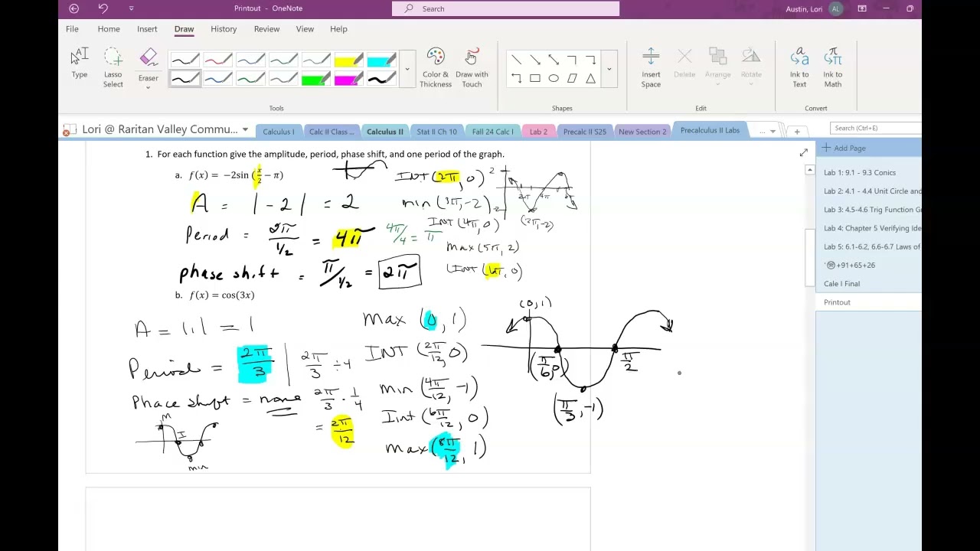Select the thick black marker pen
980x551 pixels.
[382, 79]
